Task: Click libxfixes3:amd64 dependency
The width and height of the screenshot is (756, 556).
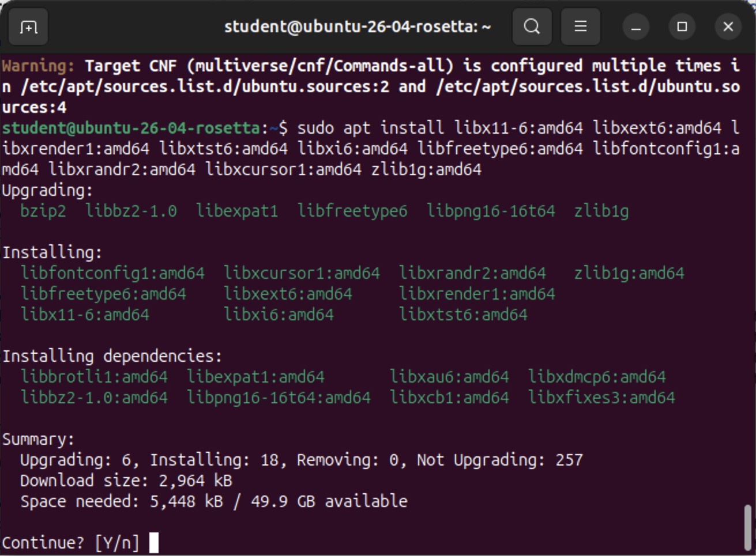Action: (601, 398)
